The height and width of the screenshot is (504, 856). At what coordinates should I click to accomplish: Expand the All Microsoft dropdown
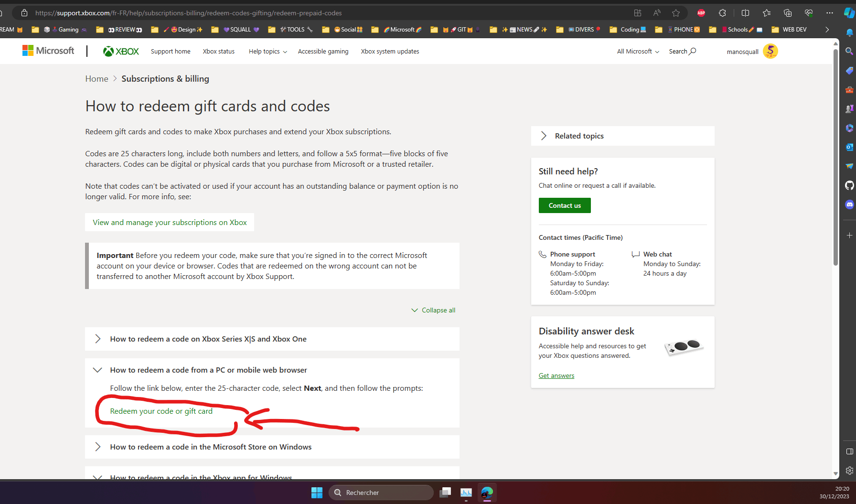(x=638, y=52)
